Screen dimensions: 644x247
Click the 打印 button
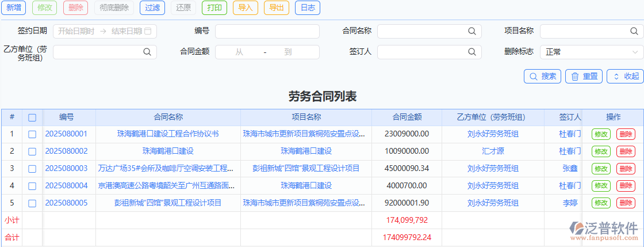(214, 8)
